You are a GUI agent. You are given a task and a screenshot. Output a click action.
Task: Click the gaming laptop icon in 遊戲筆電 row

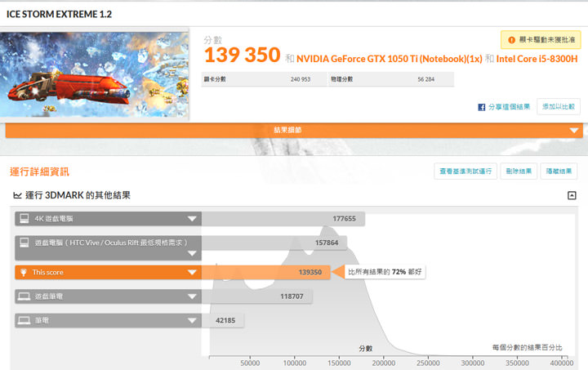point(24,296)
